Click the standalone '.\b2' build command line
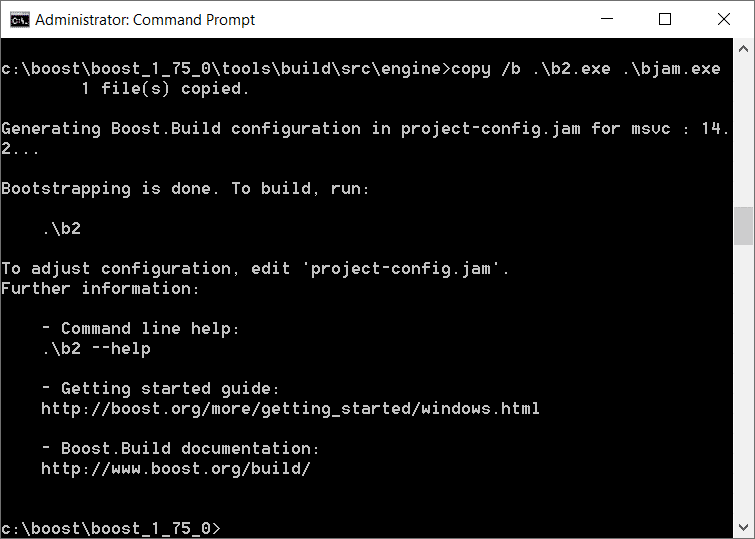Screen dimensions: 755x539 (61, 228)
